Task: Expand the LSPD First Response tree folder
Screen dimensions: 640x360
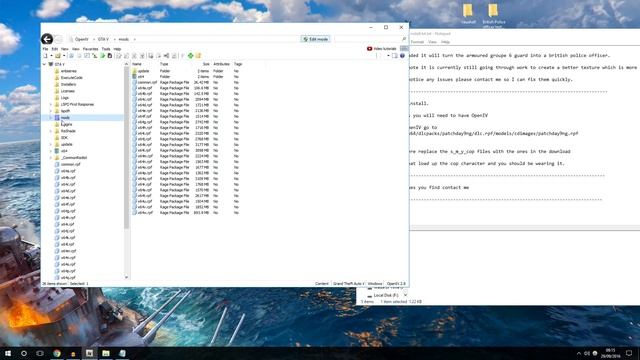Action: tap(51, 104)
